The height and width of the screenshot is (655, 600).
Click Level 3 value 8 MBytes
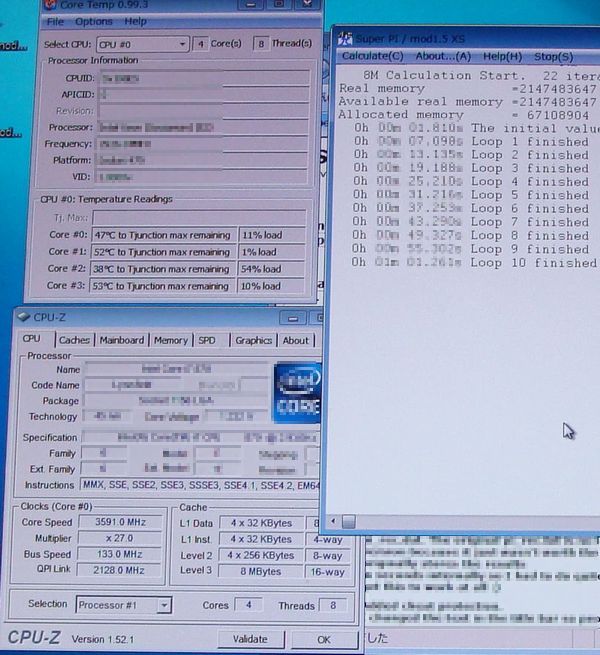pos(260,571)
